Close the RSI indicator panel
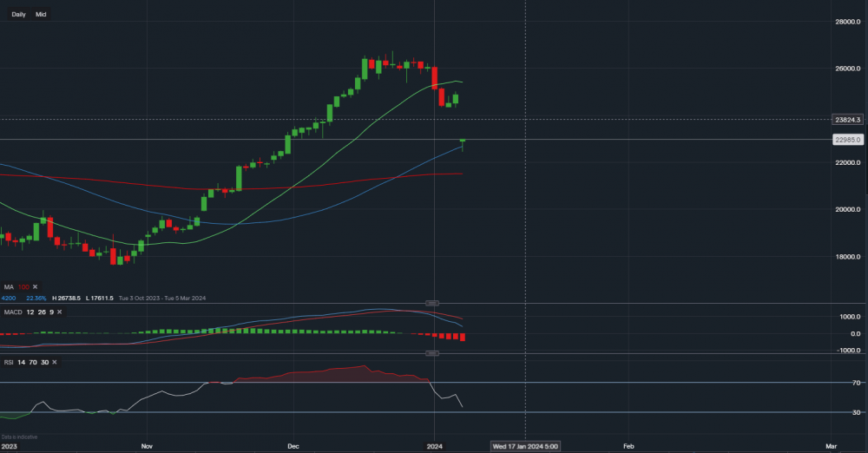The image size is (868, 453). (53, 361)
